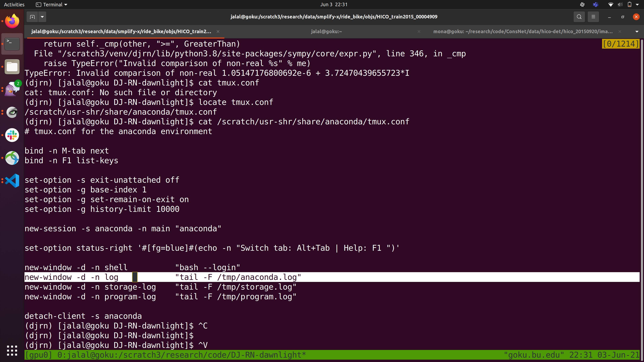Click "goku.bu.edu" in tmux status bar
The image size is (644, 362).
click(x=534, y=355)
